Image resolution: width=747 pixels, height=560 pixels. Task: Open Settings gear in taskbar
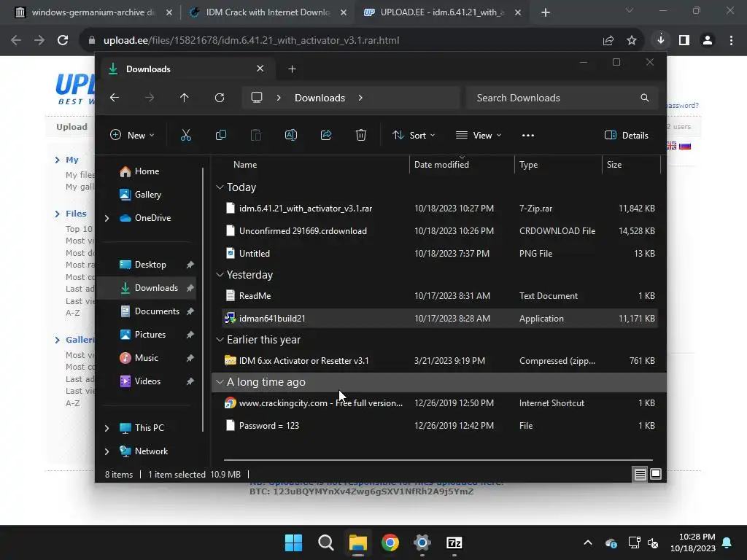coord(422,542)
